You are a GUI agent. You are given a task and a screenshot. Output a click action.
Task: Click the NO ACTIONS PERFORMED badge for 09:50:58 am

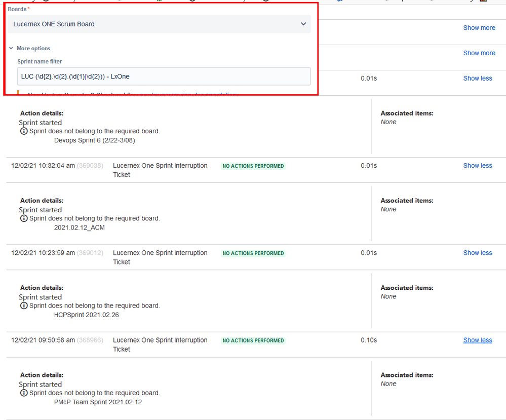(253, 340)
